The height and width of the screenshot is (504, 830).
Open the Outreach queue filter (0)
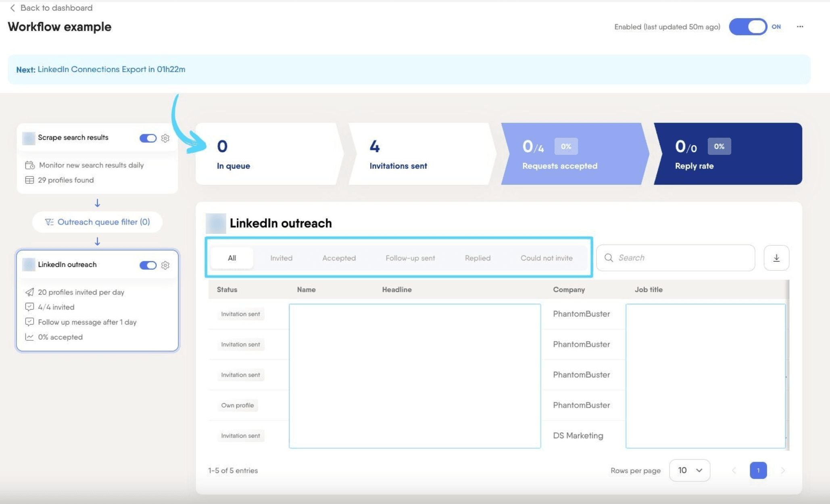[x=97, y=222]
